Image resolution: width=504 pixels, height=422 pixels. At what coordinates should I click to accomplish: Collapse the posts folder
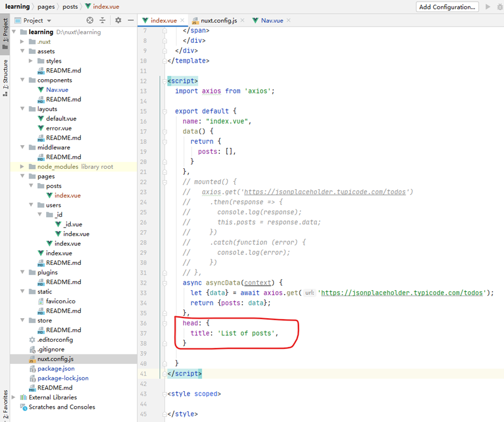31,186
